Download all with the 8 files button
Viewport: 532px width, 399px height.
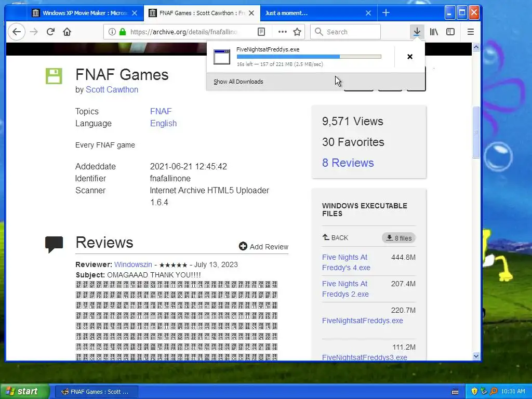pyautogui.click(x=398, y=238)
